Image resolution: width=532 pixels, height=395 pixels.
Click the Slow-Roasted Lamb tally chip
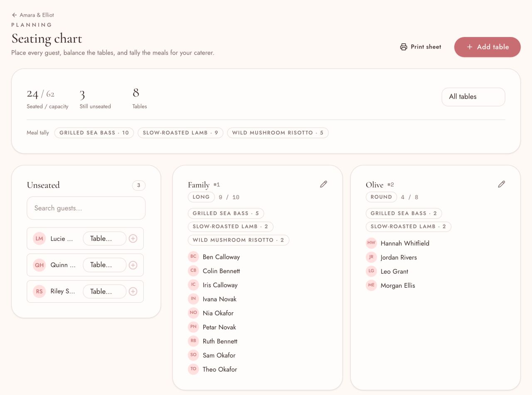click(x=180, y=133)
